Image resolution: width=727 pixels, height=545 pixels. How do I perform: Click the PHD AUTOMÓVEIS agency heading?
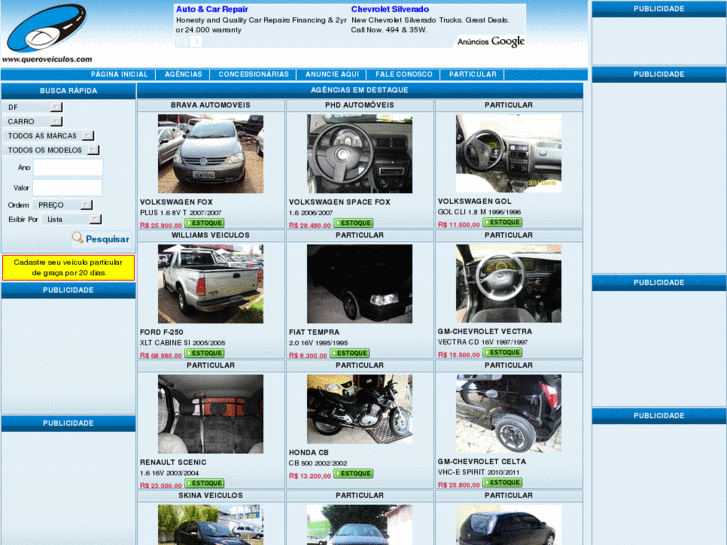coord(359,105)
